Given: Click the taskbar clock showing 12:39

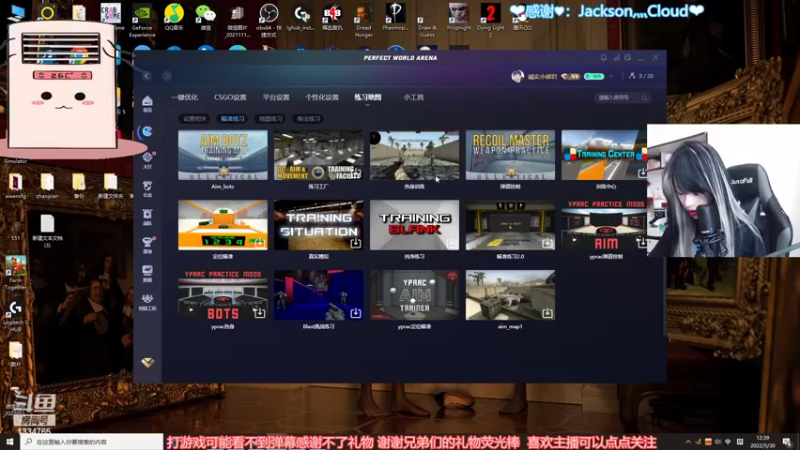Looking at the screenshot, I should click(763, 442).
